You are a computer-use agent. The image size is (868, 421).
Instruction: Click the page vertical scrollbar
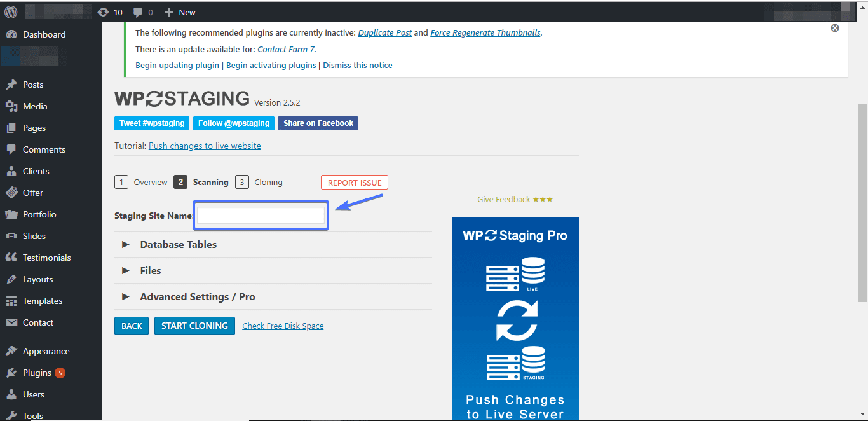click(862, 202)
